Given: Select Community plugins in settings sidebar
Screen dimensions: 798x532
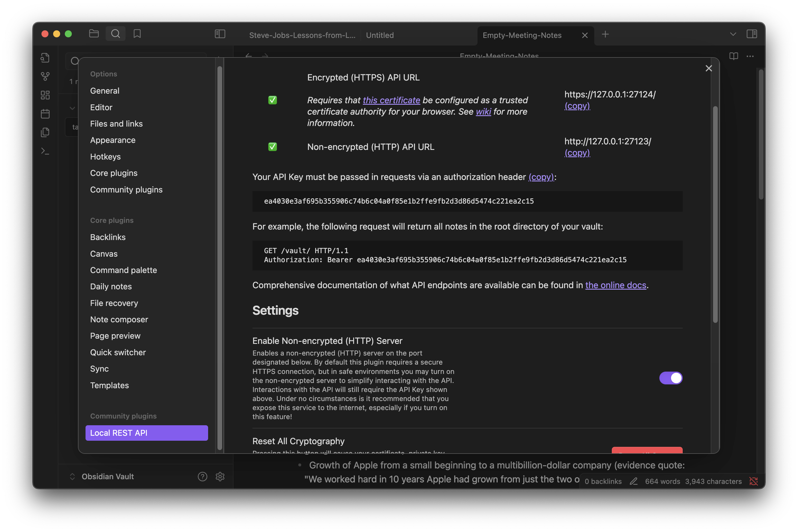Looking at the screenshot, I should click(126, 190).
